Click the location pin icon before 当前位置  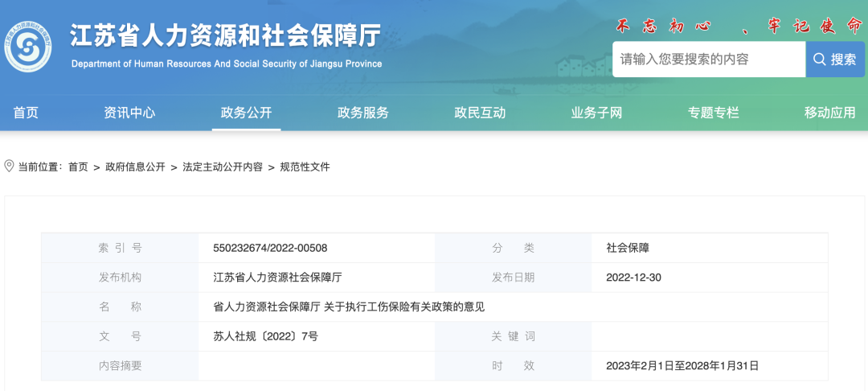pyautogui.click(x=9, y=167)
